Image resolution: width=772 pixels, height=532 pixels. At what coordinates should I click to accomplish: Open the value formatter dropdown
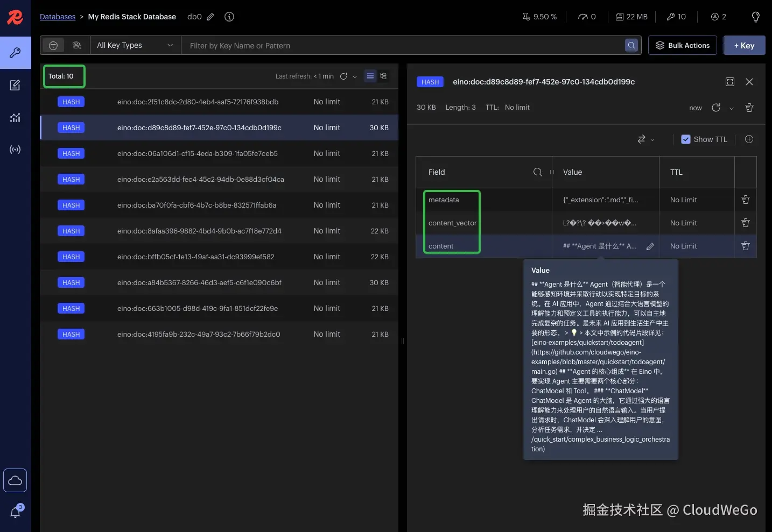pos(646,139)
